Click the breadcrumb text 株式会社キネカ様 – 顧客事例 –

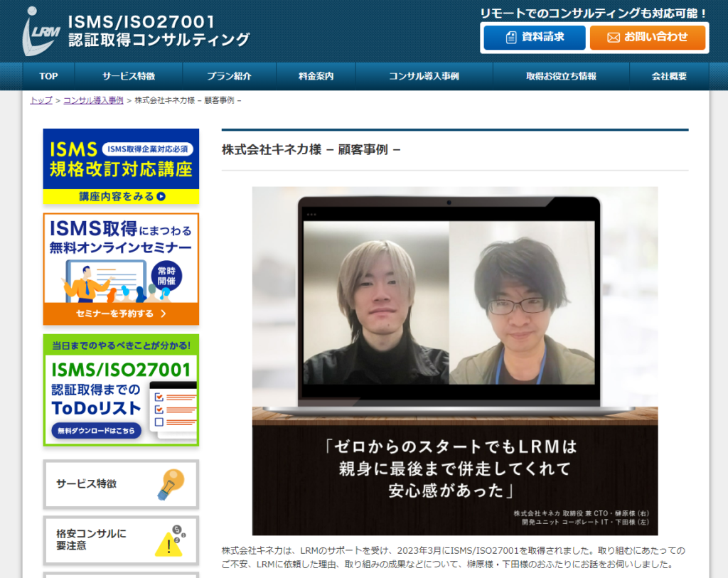pos(188,100)
